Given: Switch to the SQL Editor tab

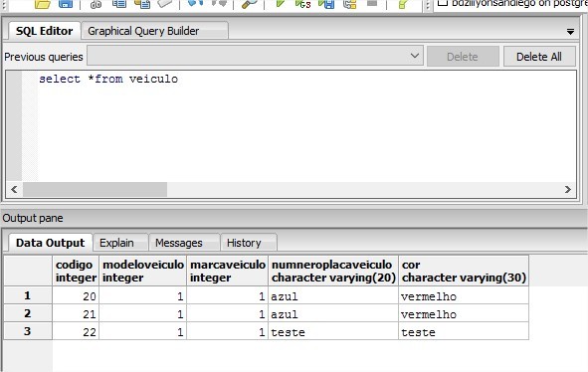Looking at the screenshot, I should click(44, 31).
